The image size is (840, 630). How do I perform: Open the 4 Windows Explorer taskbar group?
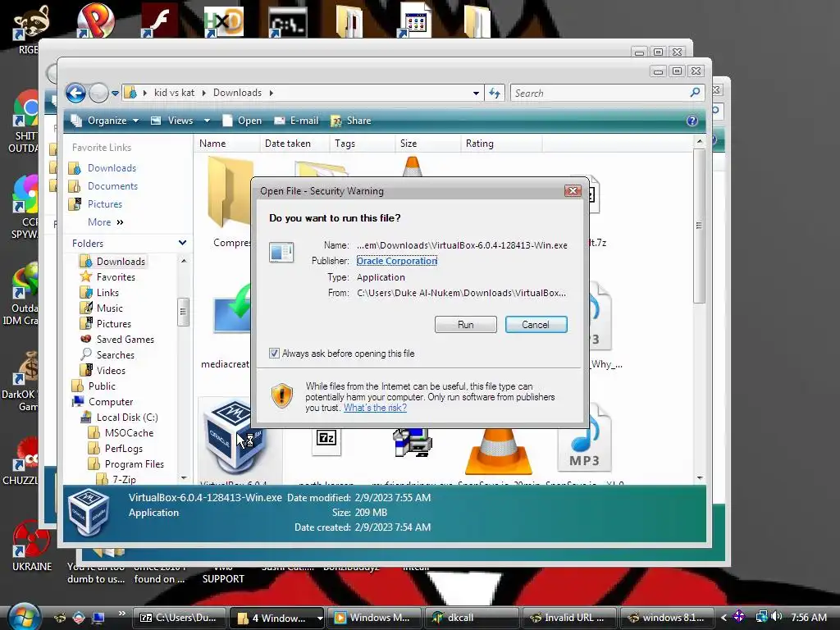[276, 618]
